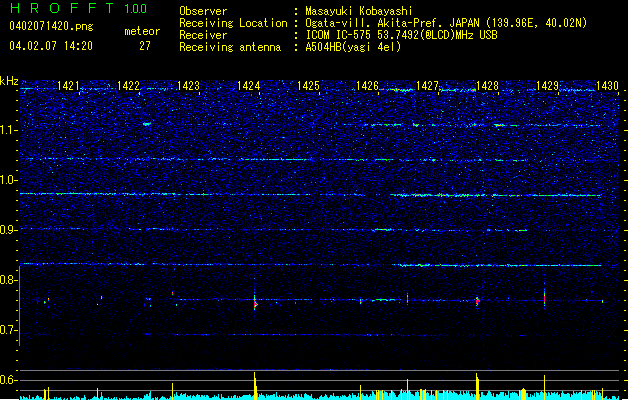Select the ICOM IC-575 53.7492 MHz USB text

click(402, 35)
